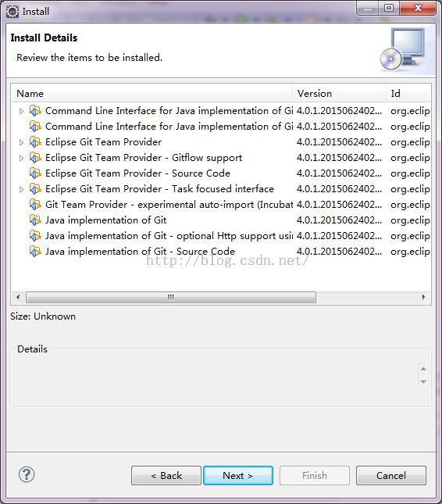Select 'Eclipse Git Team Provider - Gitflow support' text
442x504 pixels.
pyautogui.click(x=144, y=158)
